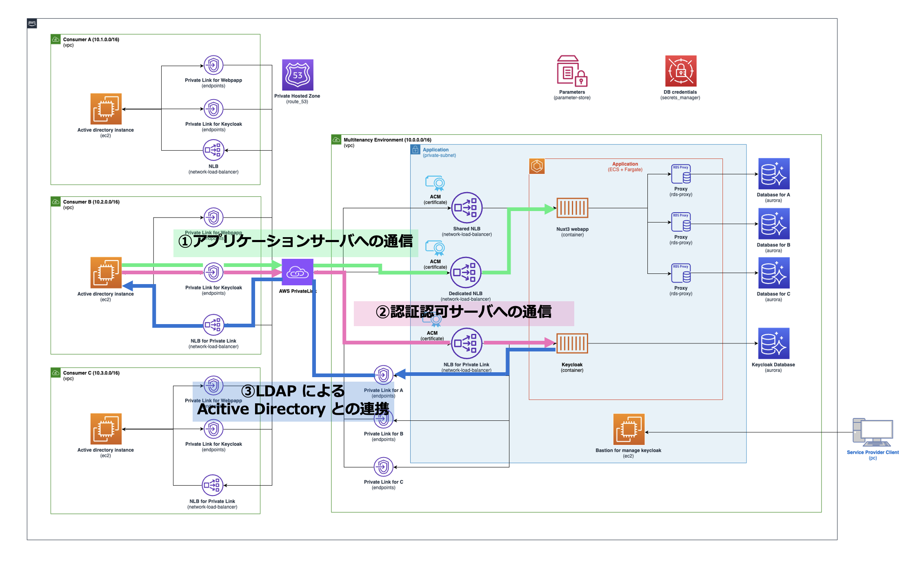Select the Service Provider Client PC icon

point(873,432)
